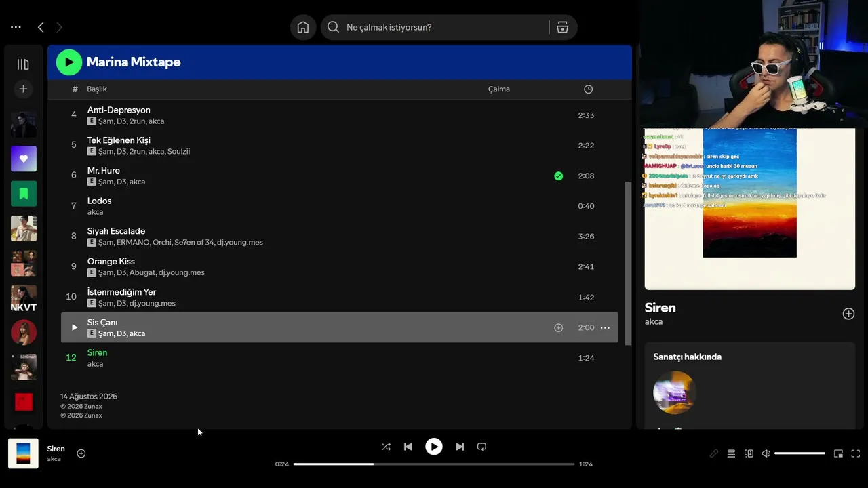This screenshot has width=868, height=488.
Task: Open the Siren title in Now Playing panel
Action: click(660, 308)
